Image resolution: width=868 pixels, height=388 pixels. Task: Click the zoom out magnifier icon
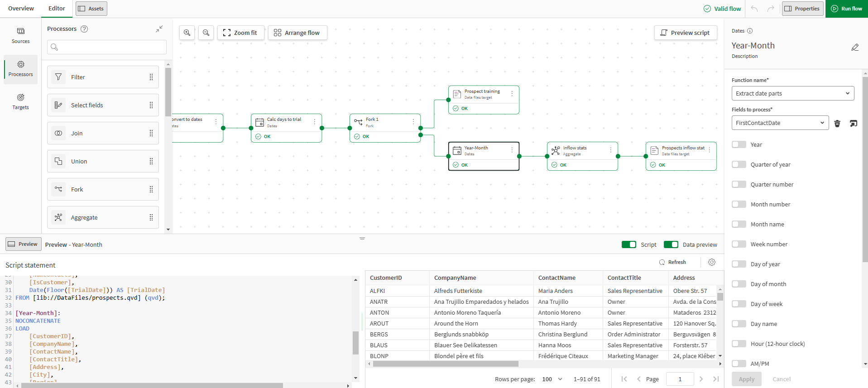[206, 33]
